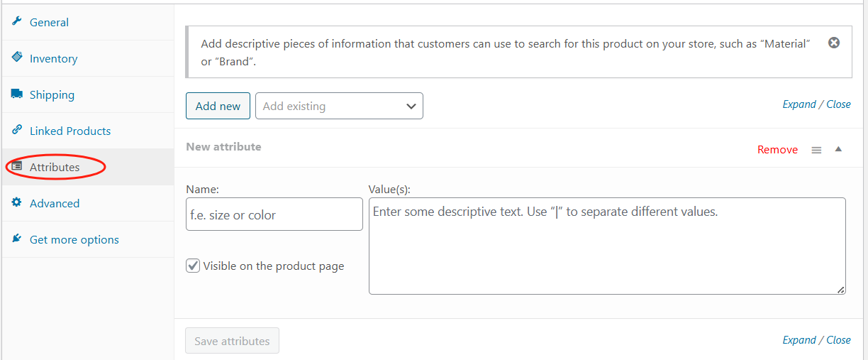
Task: Collapse the New attribute panel arrow
Action: point(838,149)
